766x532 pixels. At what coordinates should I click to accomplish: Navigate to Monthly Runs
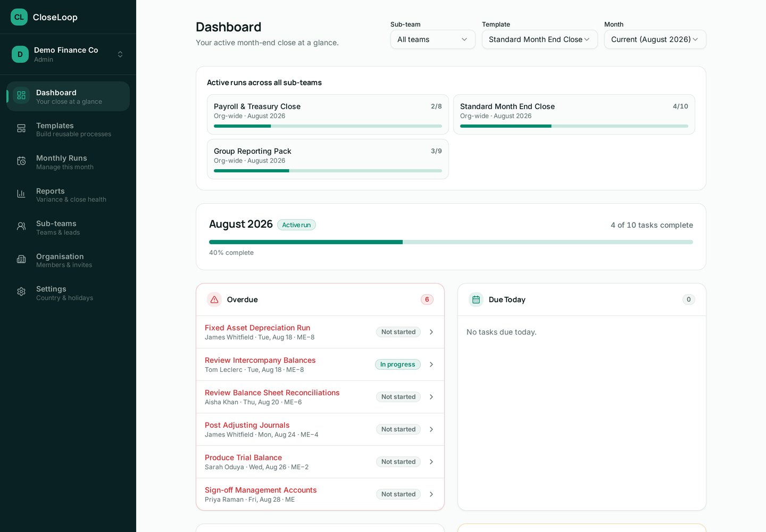(x=68, y=162)
